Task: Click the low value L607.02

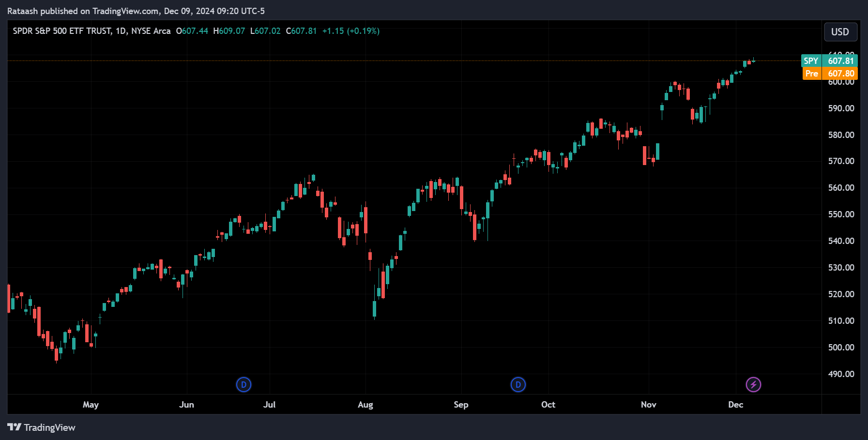Action: coord(265,31)
